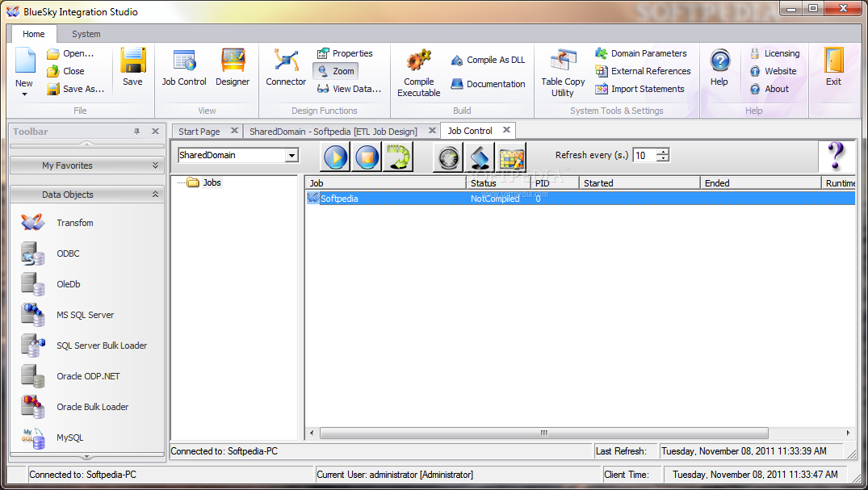868x490 pixels.
Task: Click the Close file button in ribbon
Action: [65, 71]
